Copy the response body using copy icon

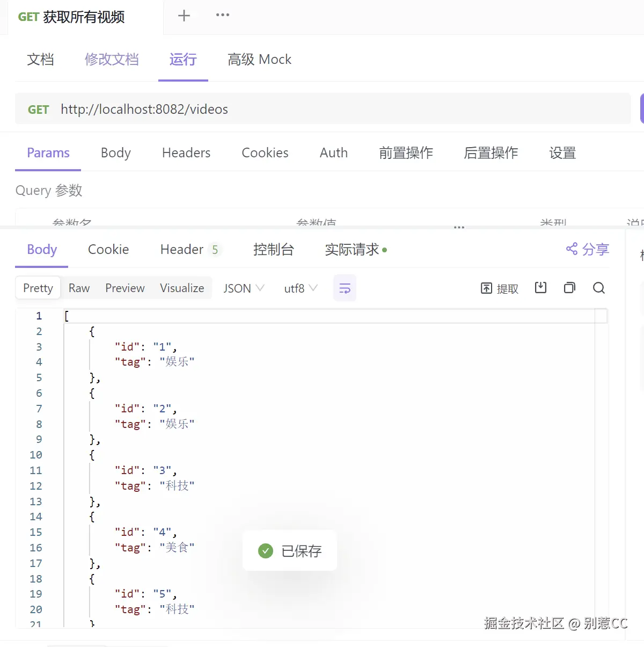(569, 288)
